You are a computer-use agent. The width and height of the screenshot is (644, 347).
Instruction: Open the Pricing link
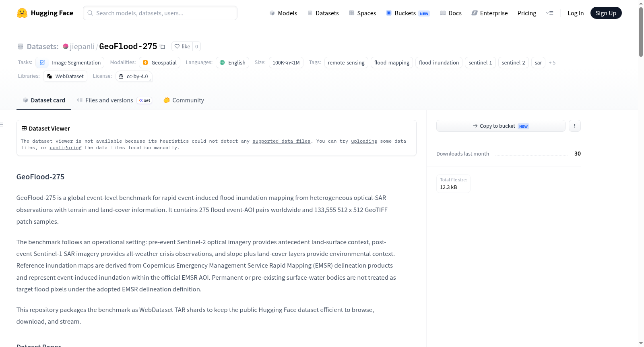[x=527, y=13]
